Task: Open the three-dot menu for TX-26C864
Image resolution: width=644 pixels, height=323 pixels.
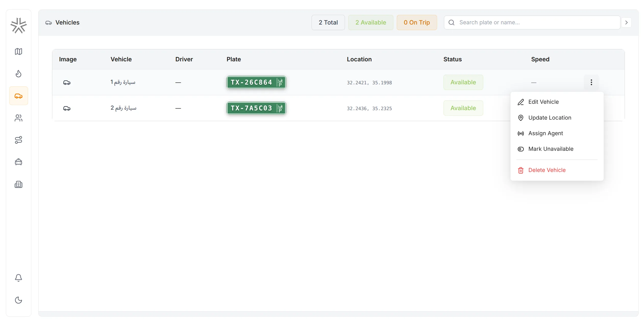Action: [591, 82]
